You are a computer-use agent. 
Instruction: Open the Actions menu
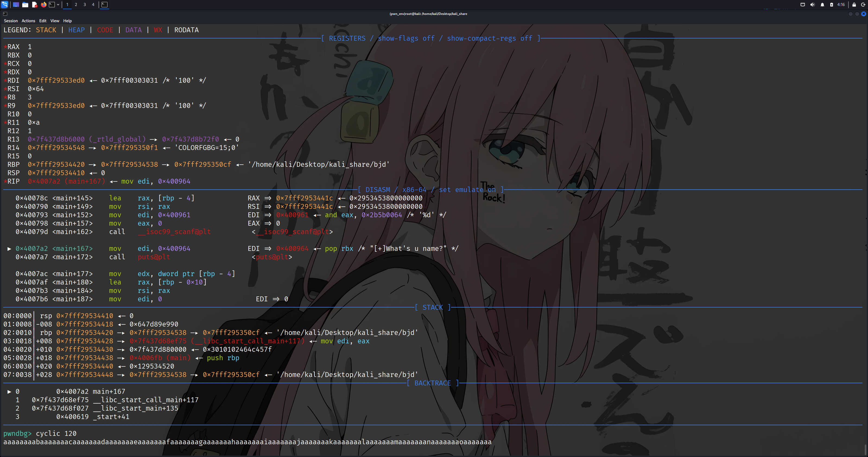click(28, 21)
